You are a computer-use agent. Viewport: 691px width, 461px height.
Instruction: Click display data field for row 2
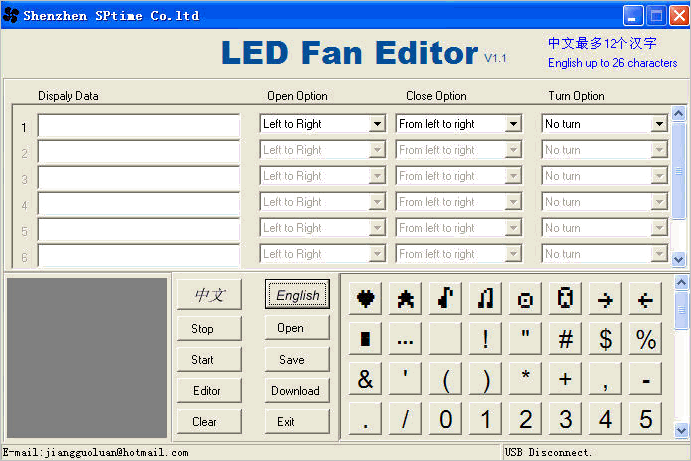(139, 152)
